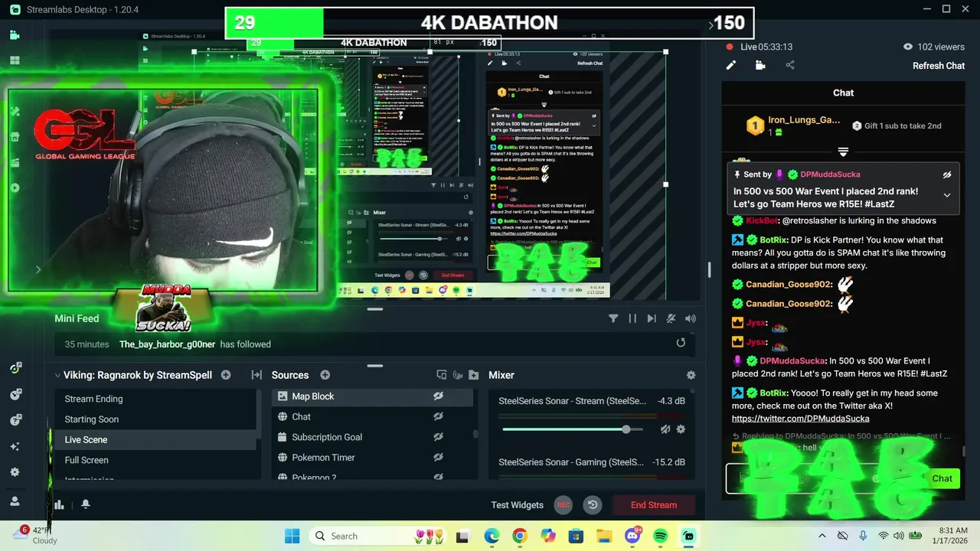
Task: Click the Mini Feed volume speaker icon
Action: [x=691, y=318]
